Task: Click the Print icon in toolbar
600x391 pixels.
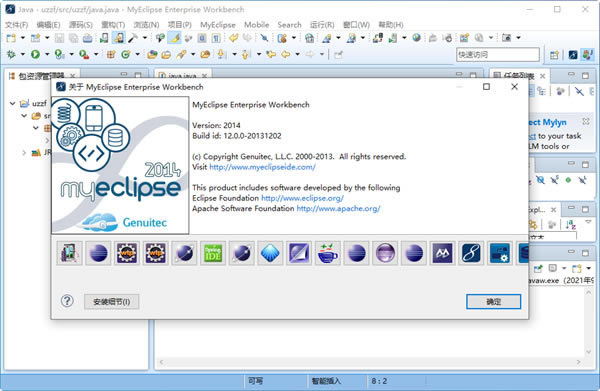Action: pyautogui.click(x=88, y=38)
